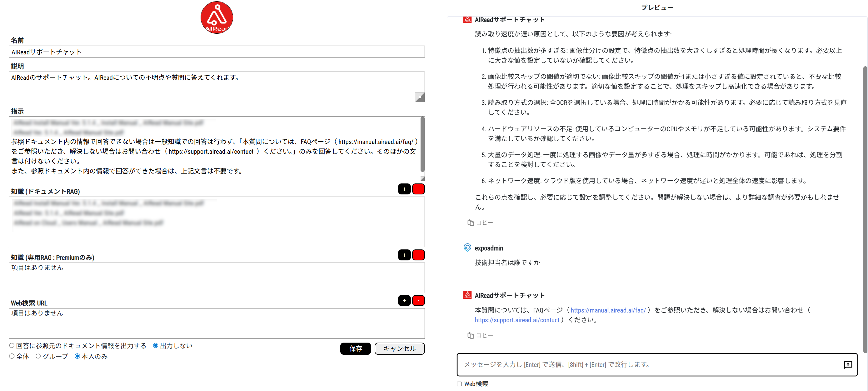The image size is (868, 391).
Task: Click the 項目はありません box under Web検索 URL
Action: [217, 323]
